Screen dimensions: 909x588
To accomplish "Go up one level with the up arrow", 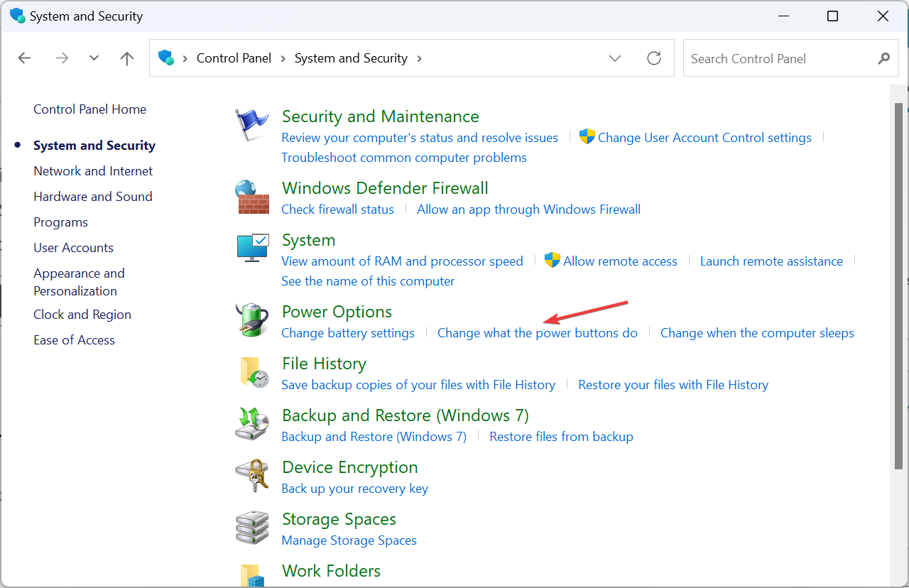I will (x=127, y=58).
